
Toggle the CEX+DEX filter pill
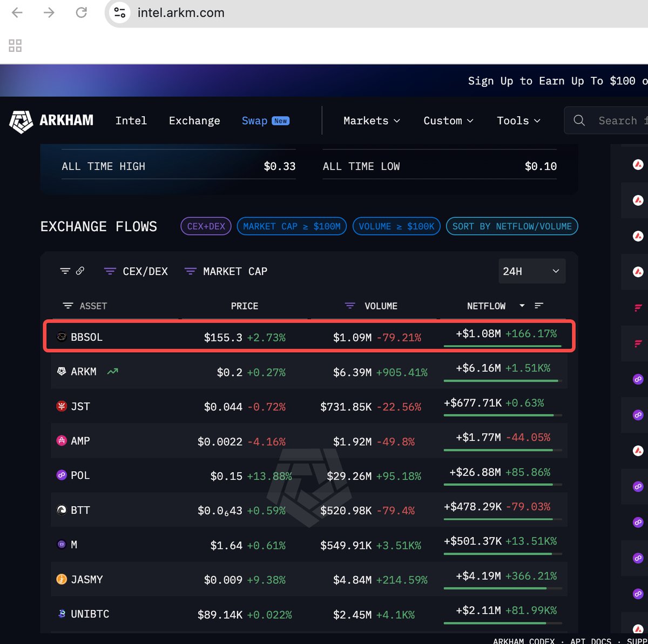206,226
